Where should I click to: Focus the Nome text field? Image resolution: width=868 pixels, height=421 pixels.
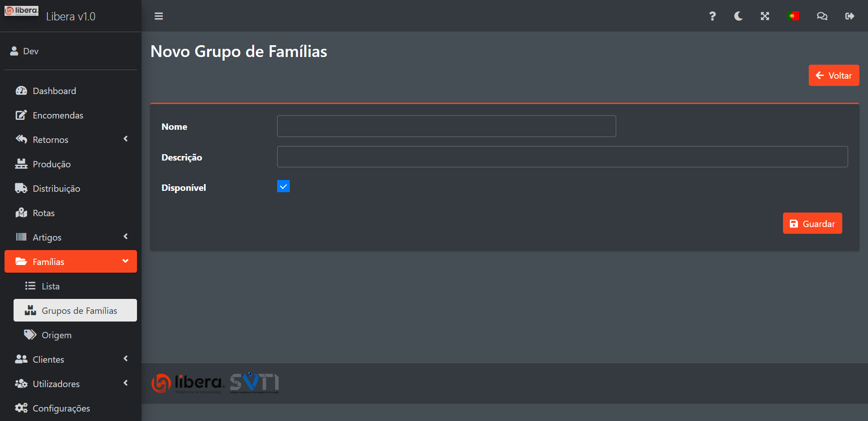[446, 126]
